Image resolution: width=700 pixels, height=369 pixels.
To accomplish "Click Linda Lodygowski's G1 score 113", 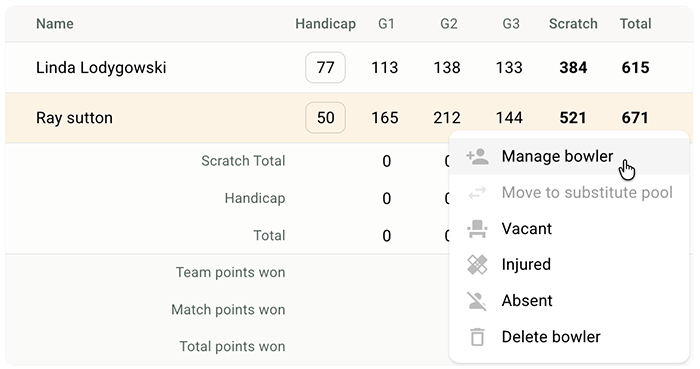I will (x=385, y=68).
